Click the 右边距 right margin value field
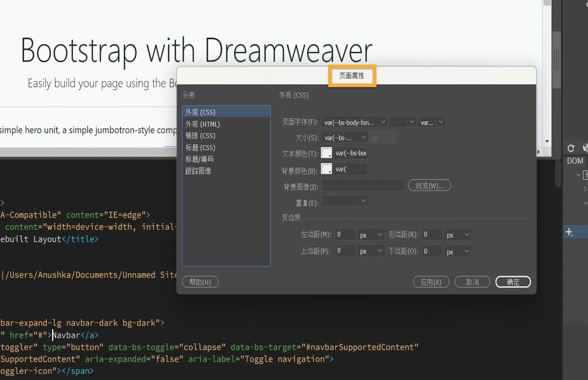 pos(432,235)
